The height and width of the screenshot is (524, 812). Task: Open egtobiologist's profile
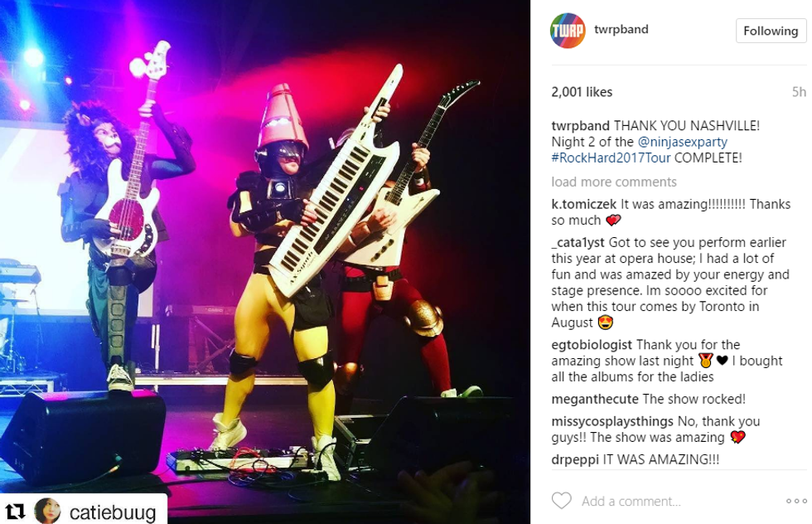pos(592,345)
